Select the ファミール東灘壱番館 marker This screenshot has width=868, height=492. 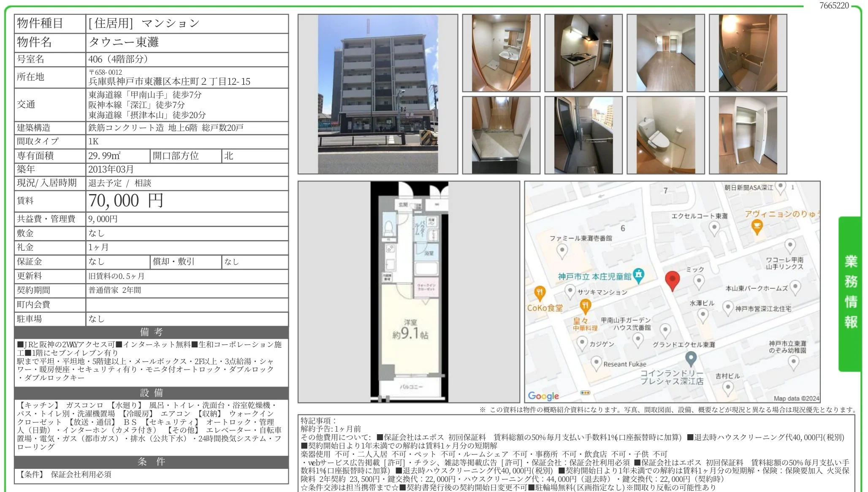[561, 250]
